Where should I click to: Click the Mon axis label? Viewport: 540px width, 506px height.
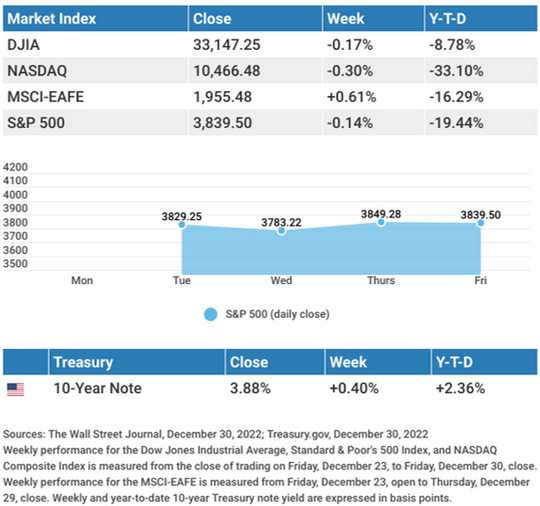(x=82, y=280)
